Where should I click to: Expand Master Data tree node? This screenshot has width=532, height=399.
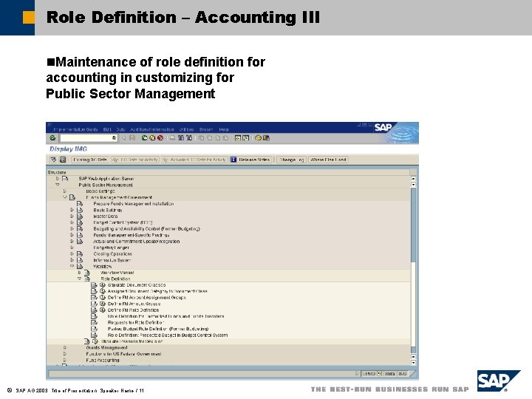tap(72, 216)
